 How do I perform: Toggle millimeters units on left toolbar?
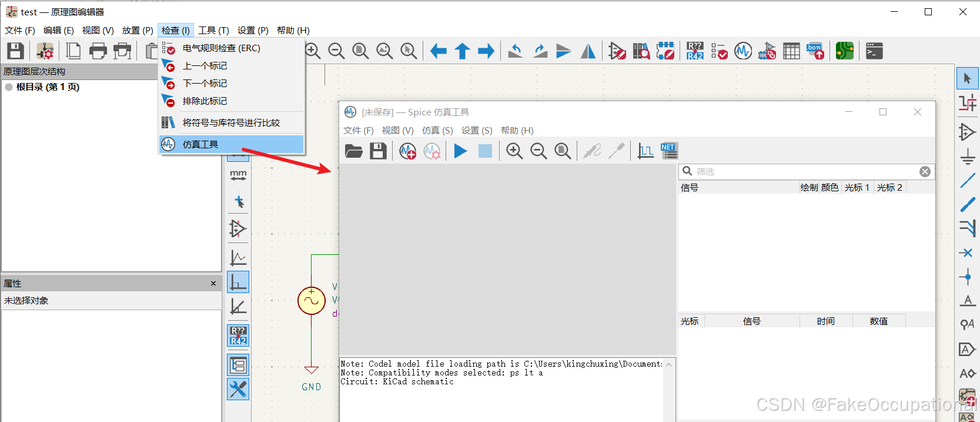pyautogui.click(x=238, y=176)
